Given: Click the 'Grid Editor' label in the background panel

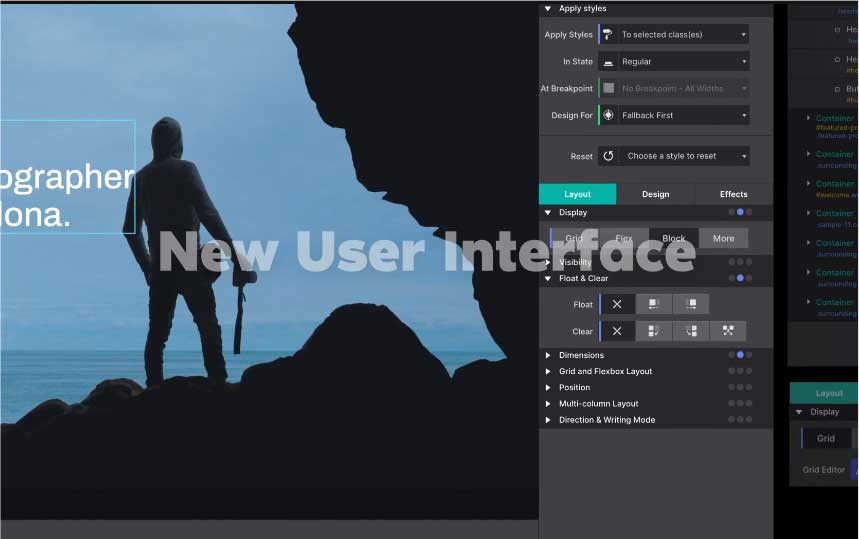Looking at the screenshot, I should point(823,469).
